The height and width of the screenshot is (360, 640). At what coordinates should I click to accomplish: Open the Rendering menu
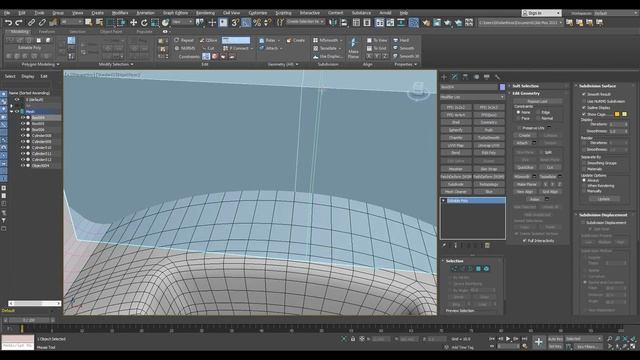pyautogui.click(x=205, y=13)
